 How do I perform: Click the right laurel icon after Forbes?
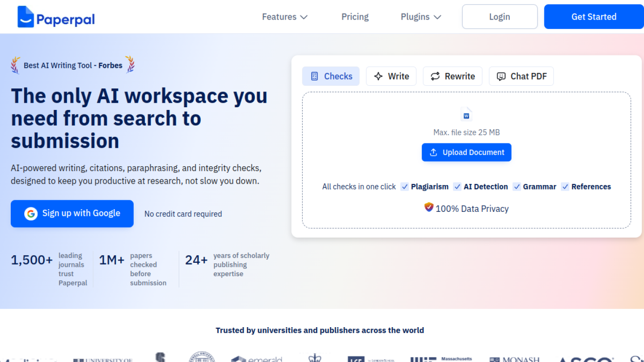coord(130,65)
